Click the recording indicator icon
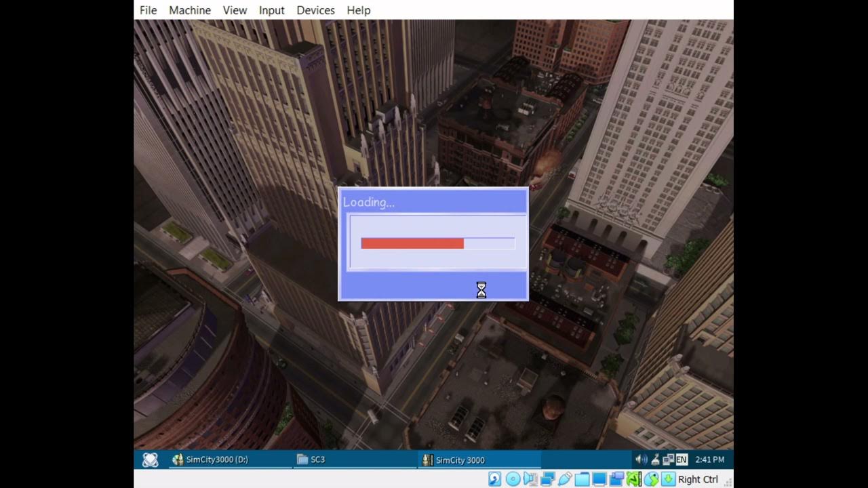This screenshot has height=488, width=868. [616, 479]
